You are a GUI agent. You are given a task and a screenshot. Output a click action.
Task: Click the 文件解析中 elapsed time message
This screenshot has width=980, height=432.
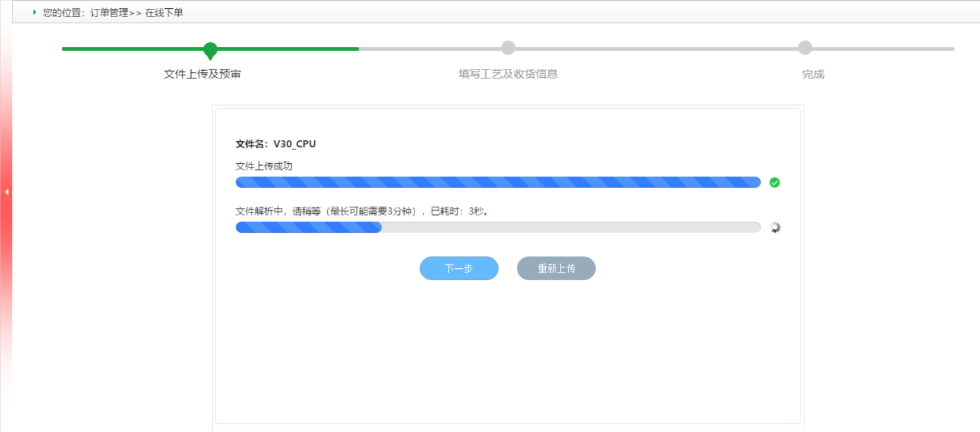[363, 211]
